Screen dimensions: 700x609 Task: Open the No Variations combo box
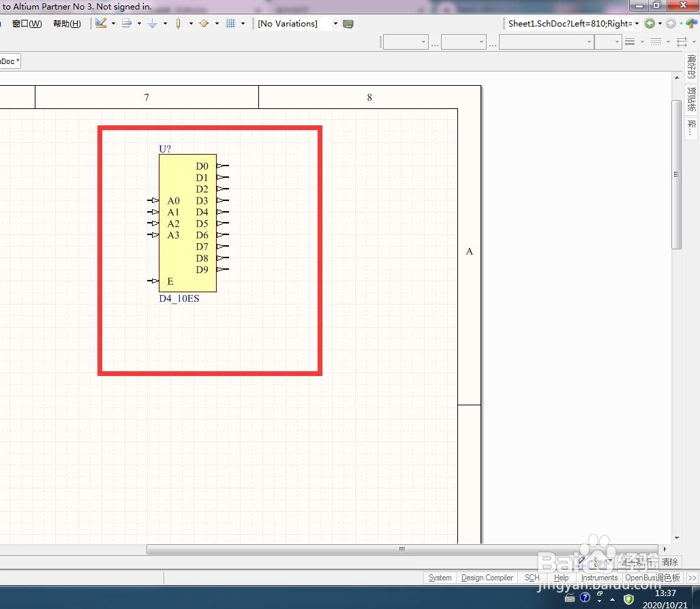(297, 24)
